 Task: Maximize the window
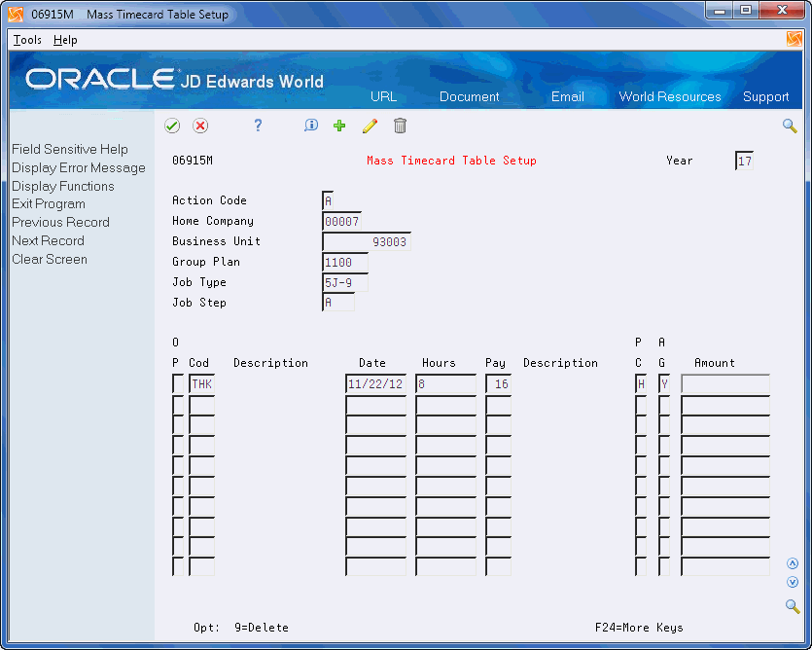[746, 11]
